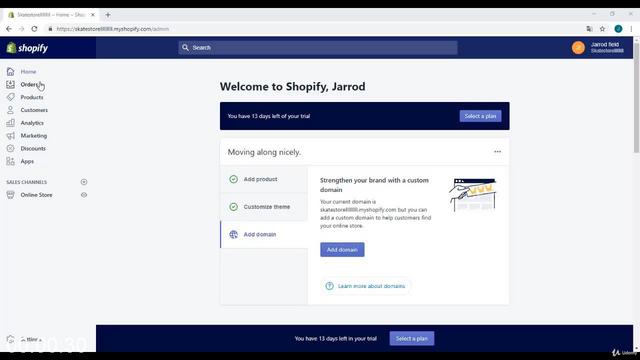
Task: Click the Customers person icon
Action: [x=11, y=110]
